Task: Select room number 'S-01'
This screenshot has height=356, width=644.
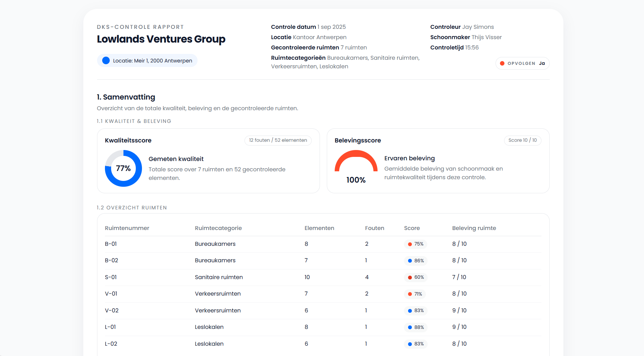Action: [x=111, y=277]
